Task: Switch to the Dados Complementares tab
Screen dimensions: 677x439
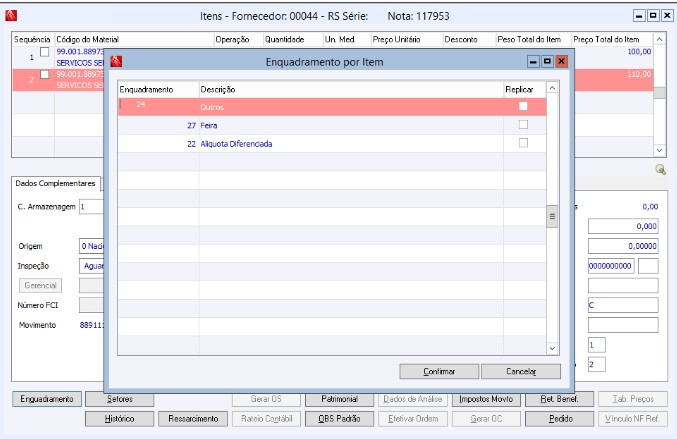Action: [x=55, y=183]
